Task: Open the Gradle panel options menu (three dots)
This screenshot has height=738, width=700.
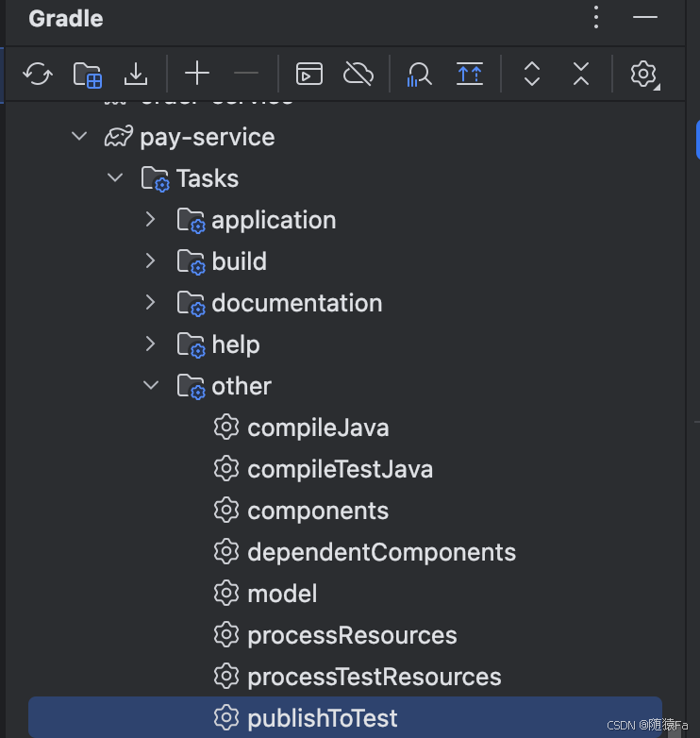Action: (x=596, y=17)
